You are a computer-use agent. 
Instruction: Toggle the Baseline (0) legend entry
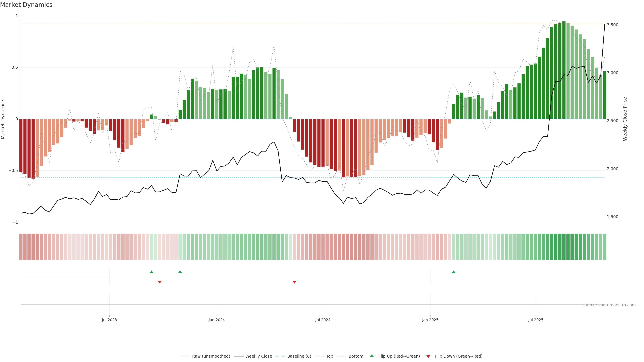(299, 356)
